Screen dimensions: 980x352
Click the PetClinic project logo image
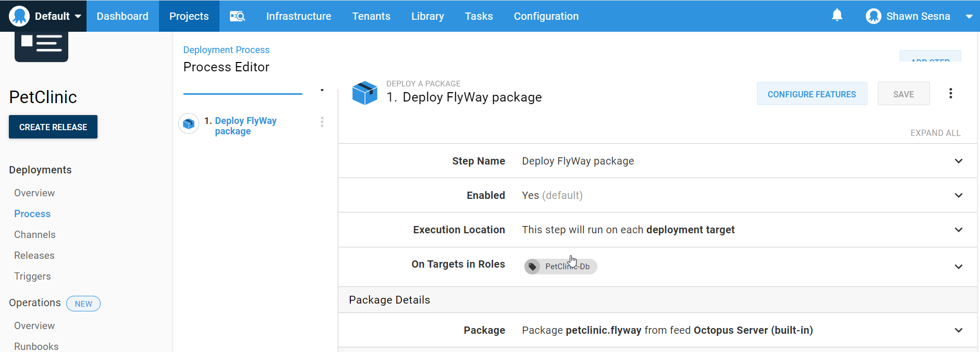point(41,46)
